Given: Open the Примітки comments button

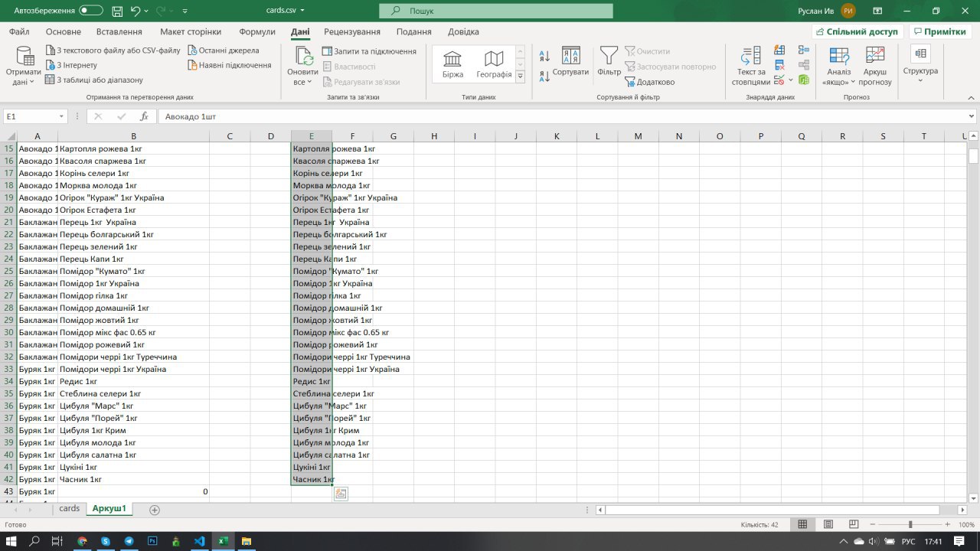Looking at the screenshot, I should [x=939, y=31].
